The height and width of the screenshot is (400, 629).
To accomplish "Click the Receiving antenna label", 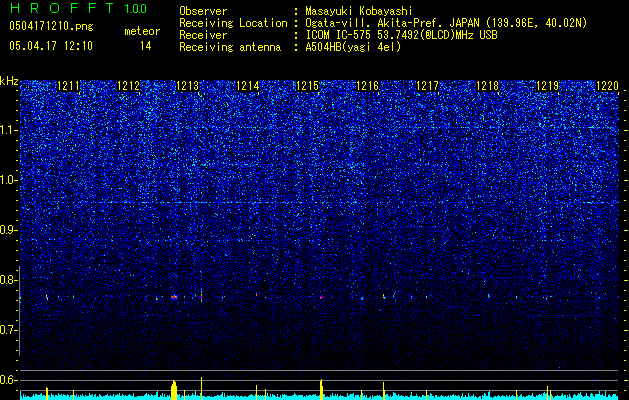I will (x=230, y=48).
